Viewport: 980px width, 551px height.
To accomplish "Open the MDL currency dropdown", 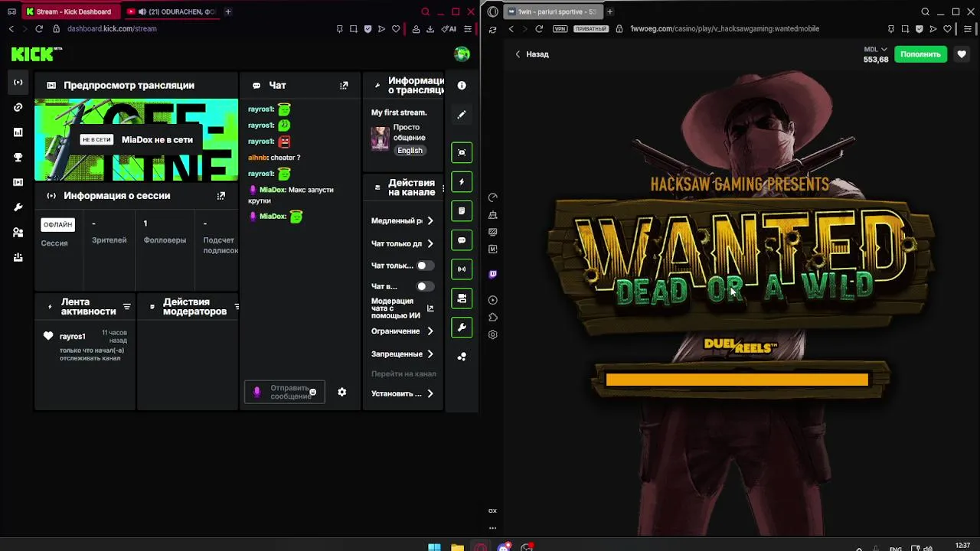I will click(x=876, y=50).
